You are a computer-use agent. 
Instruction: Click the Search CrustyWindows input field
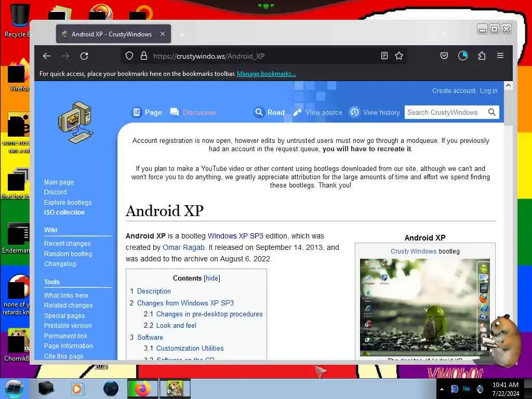(x=446, y=112)
